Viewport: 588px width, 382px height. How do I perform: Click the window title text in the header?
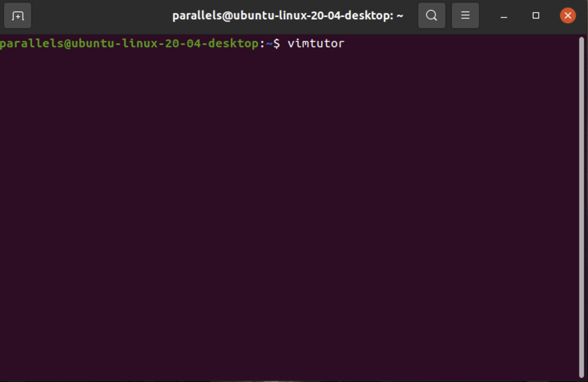pos(288,16)
